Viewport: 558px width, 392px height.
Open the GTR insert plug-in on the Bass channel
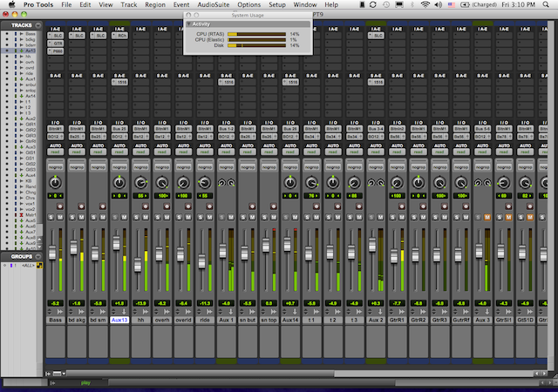pyautogui.click(x=56, y=44)
